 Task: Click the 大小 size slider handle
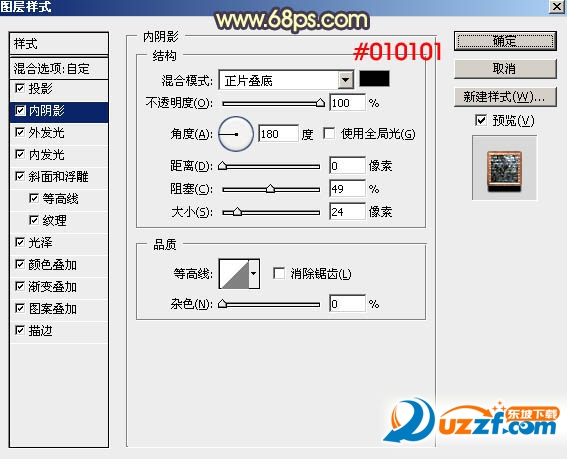[x=237, y=212]
